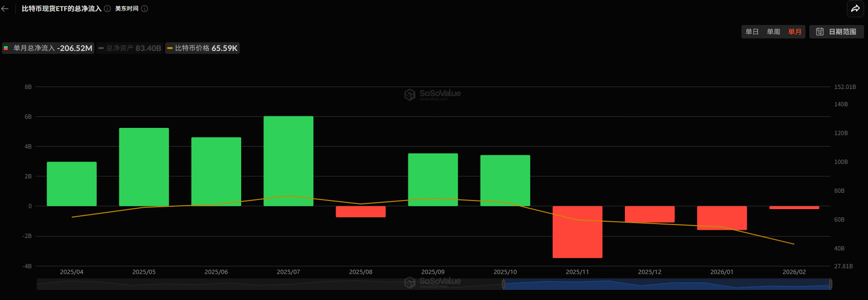
Task: Show the 总净资产 legend series
Action: (x=130, y=48)
